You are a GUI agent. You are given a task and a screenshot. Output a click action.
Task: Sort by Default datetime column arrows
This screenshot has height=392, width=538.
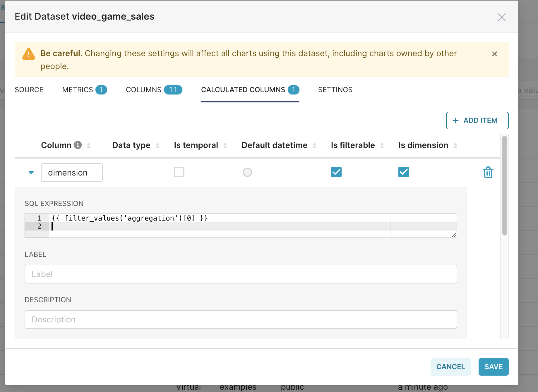coord(315,145)
